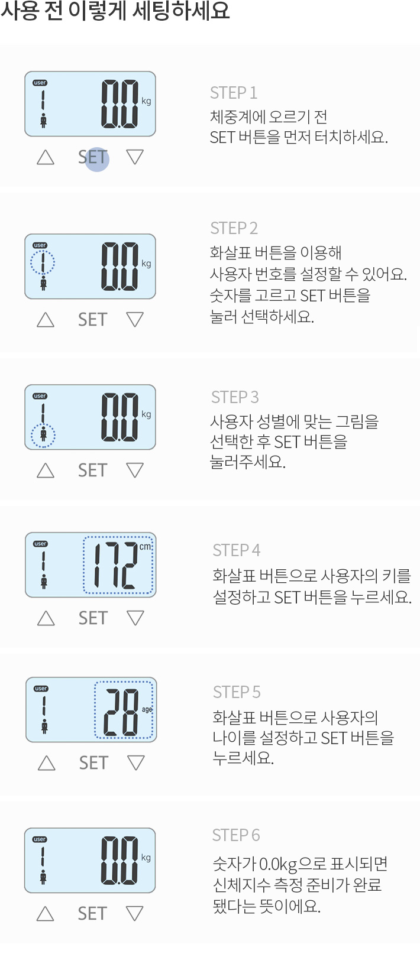Click the down arrow in the STEP 2 panel
The height and width of the screenshot is (980, 420).
pos(135,320)
